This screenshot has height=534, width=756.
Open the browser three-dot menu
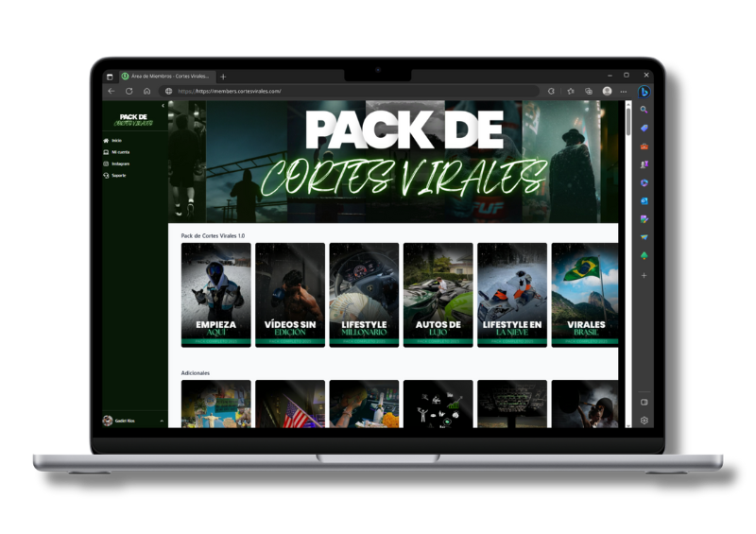click(623, 92)
